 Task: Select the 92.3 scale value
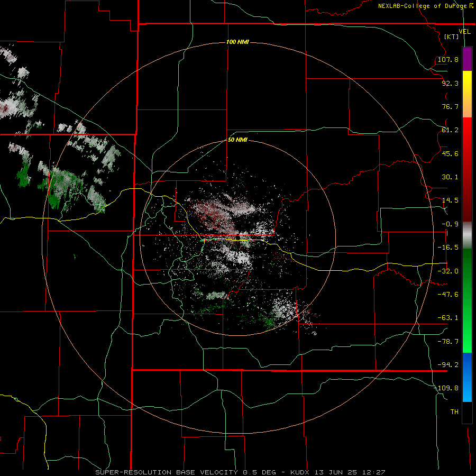pyautogui.click(x=450, y=83)
